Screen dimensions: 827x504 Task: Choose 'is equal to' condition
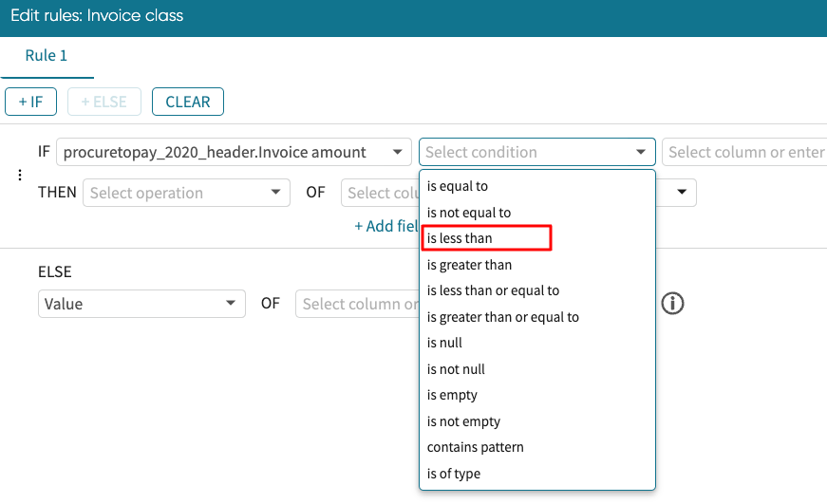(x=458, y=187)
